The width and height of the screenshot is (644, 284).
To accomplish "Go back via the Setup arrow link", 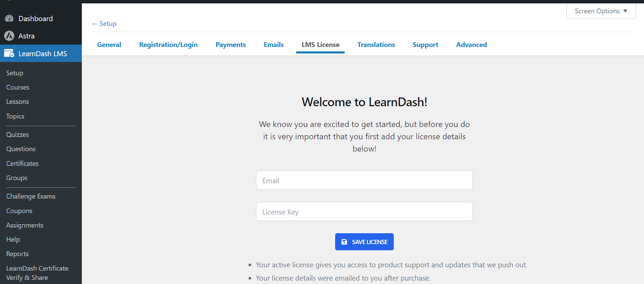I will (104, 24).
